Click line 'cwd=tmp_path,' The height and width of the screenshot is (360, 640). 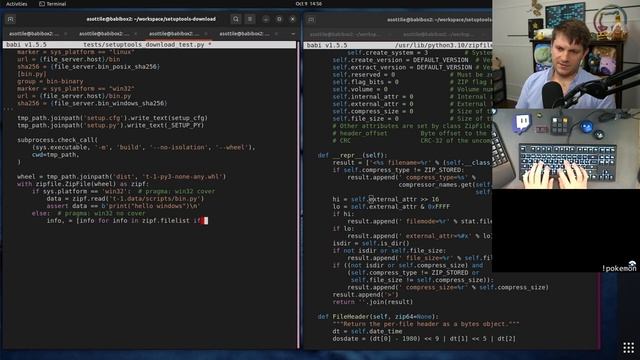56,155
